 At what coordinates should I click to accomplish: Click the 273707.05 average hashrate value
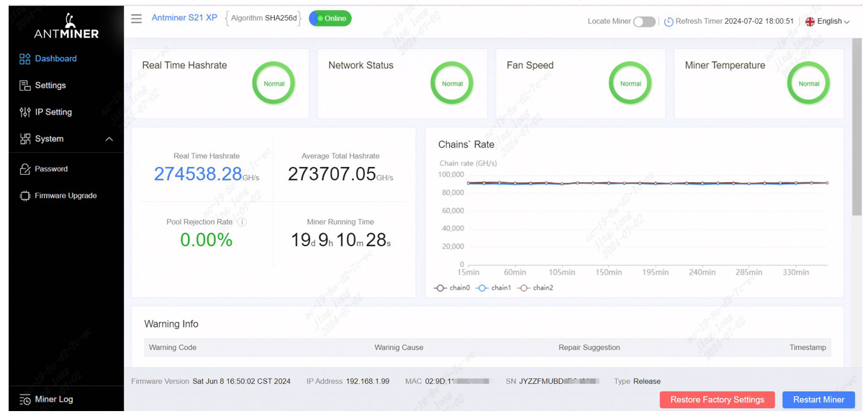332,174
